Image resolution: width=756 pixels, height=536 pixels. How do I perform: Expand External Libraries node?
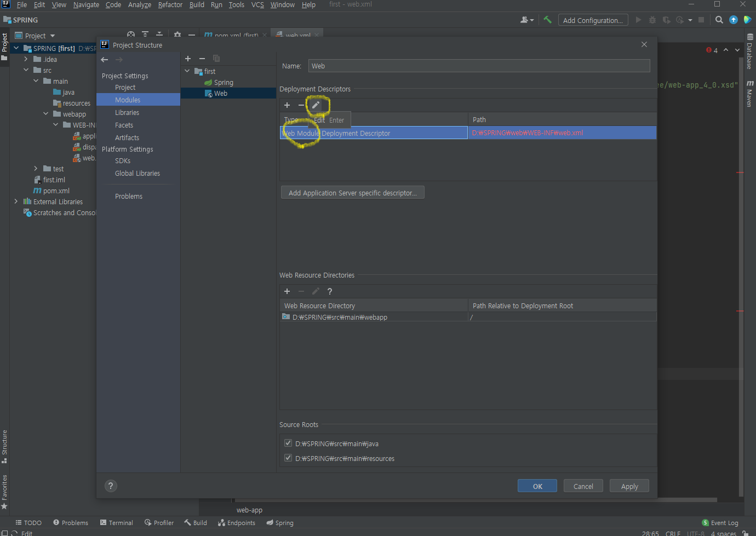point(16,201)
